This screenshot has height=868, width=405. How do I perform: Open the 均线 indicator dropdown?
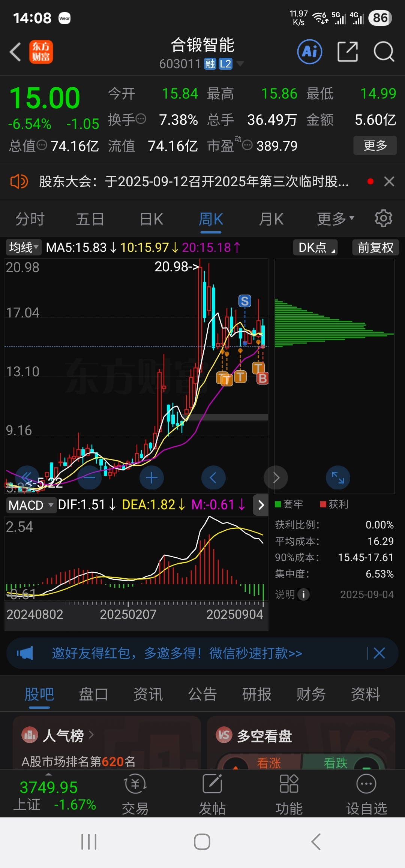click(24, 247)
